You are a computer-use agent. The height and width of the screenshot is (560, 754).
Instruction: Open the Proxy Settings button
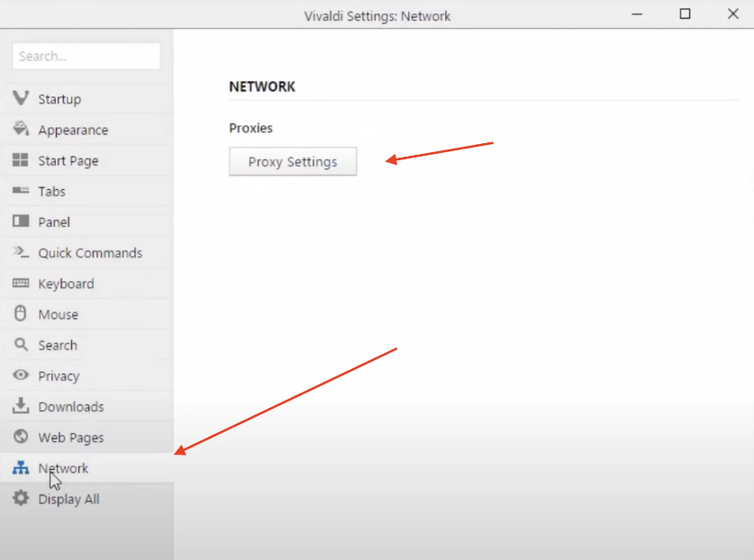[x=293, y=161]
